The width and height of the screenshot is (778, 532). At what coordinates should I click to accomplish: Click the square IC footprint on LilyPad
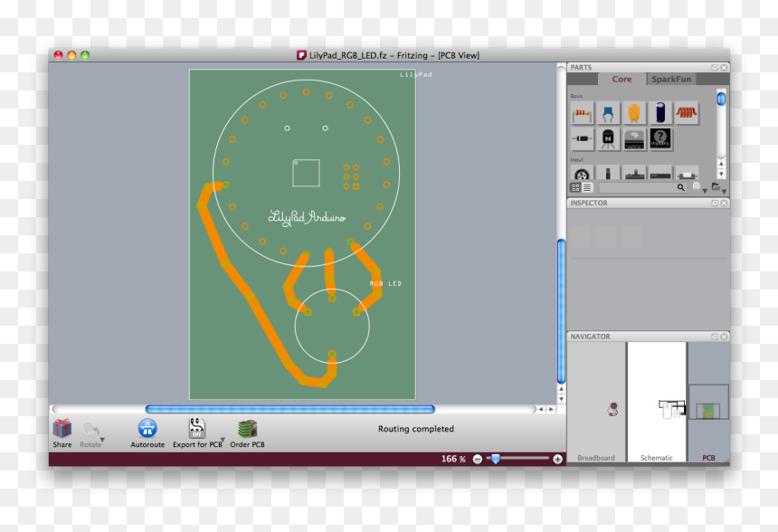tap(306, 173)
